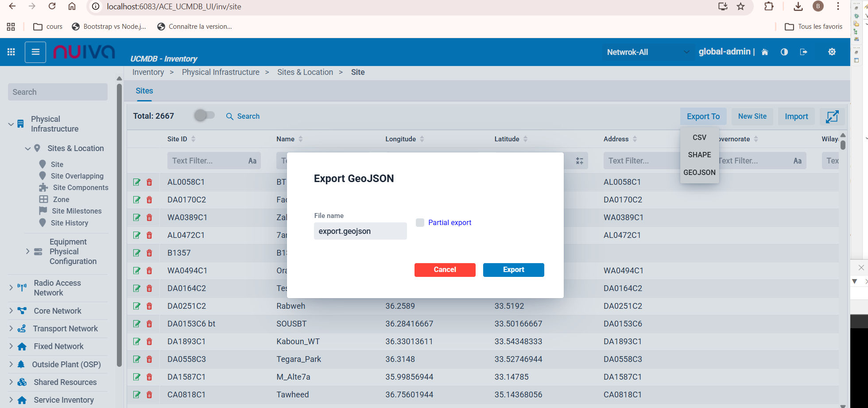Toggle the contrast theme icon

[x=784, y=52]
